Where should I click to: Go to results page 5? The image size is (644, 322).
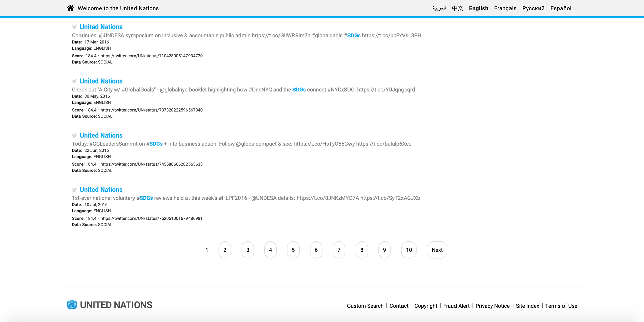click(x=293, y=250)
